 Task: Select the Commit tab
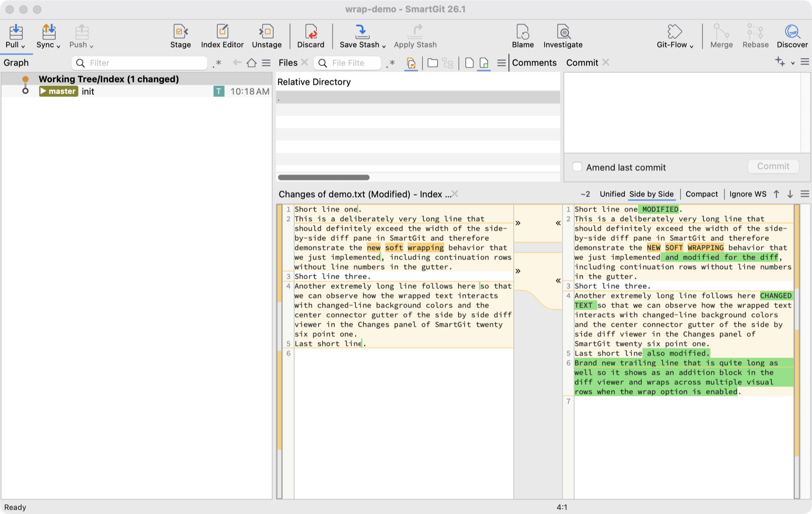point(582,63)
